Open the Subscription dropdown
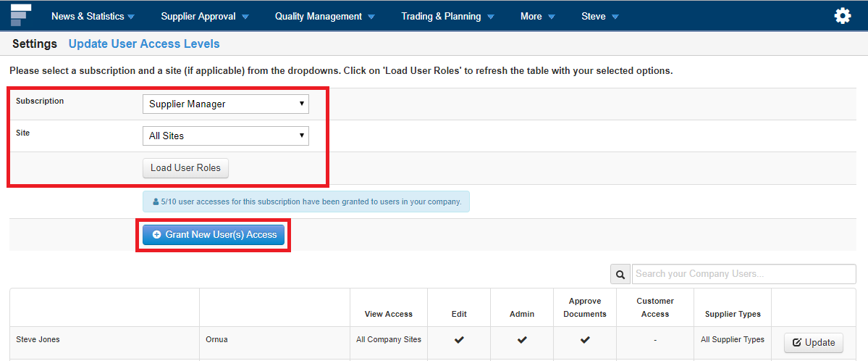This screenshot has width=868, height=361. (x=225, y=104)
